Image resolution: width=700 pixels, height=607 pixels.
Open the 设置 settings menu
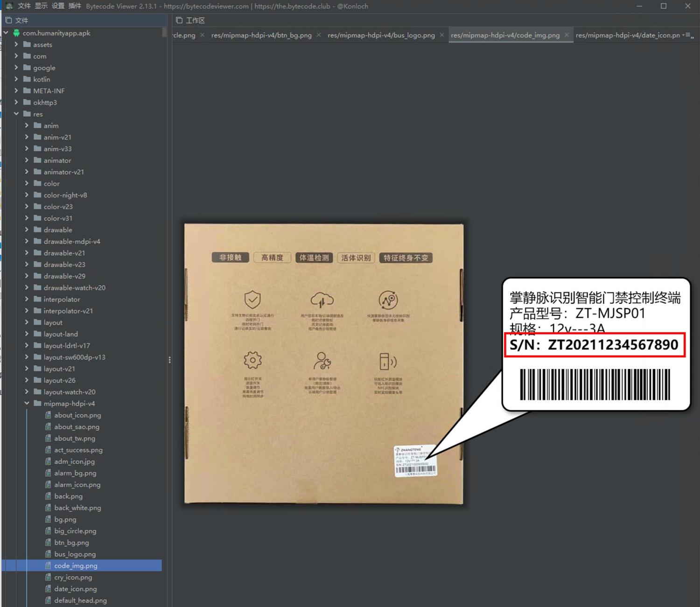pyautogui.click(x=58, y=6)
